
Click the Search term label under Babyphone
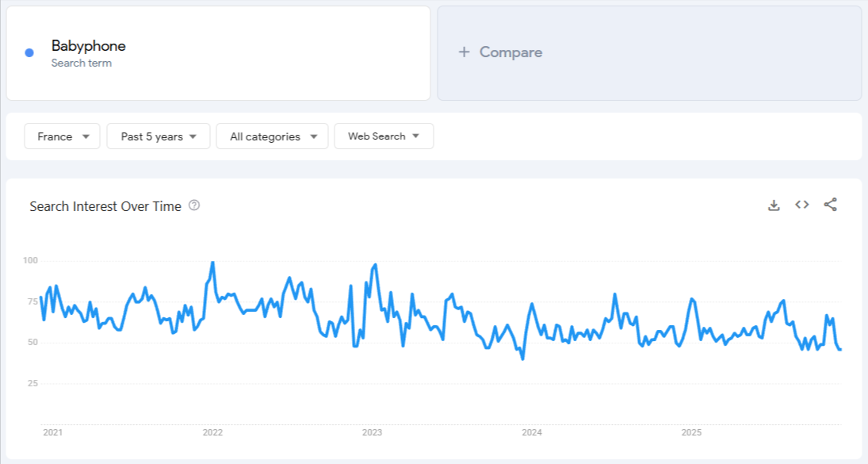point(82,63)
